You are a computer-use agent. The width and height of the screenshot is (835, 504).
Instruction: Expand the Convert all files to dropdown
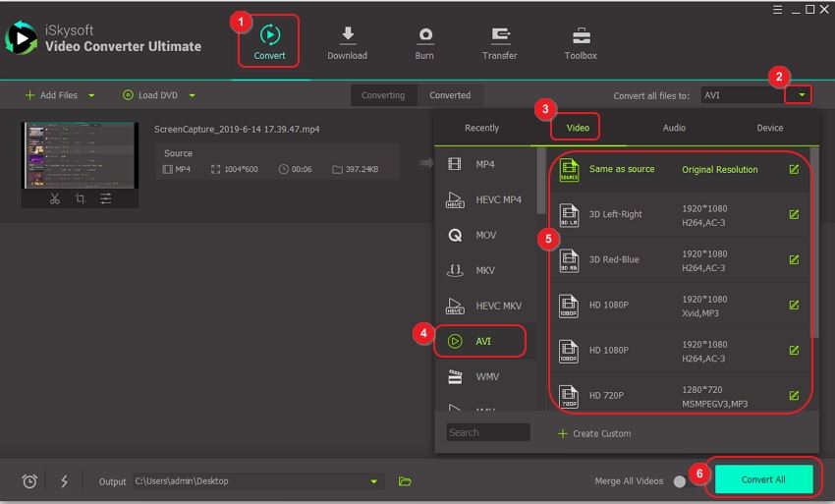click(x=803, y=95)
